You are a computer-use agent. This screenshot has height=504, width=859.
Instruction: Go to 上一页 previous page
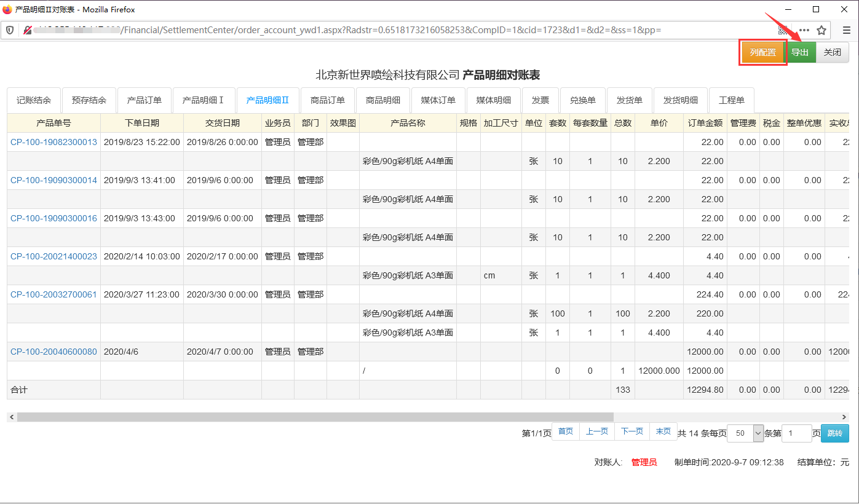pos(597,431)
